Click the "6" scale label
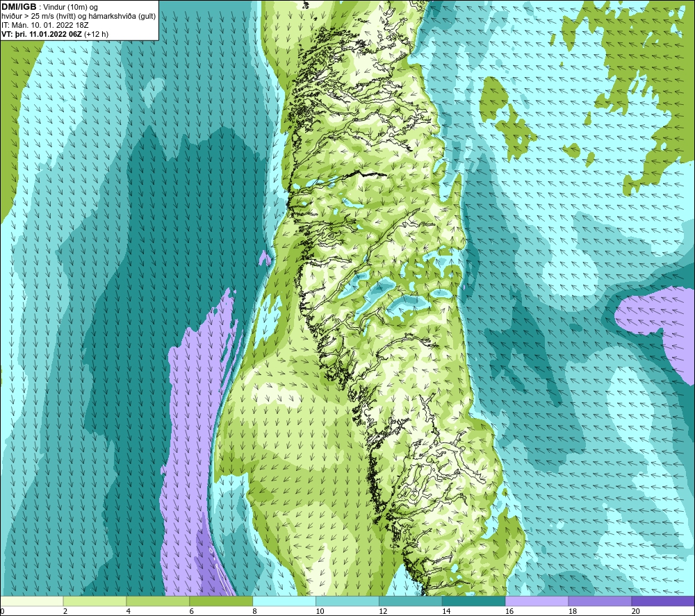The image size is (695, 616). 192,611
